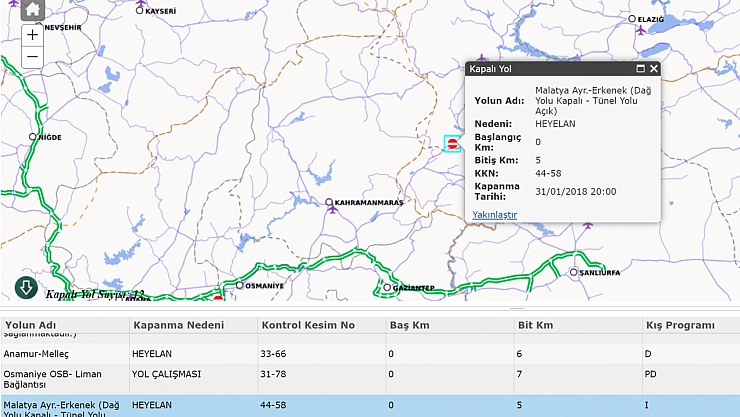740x417 pixels.
Task: Click the Şanlıurfa city marker
Action: (573, 272)
